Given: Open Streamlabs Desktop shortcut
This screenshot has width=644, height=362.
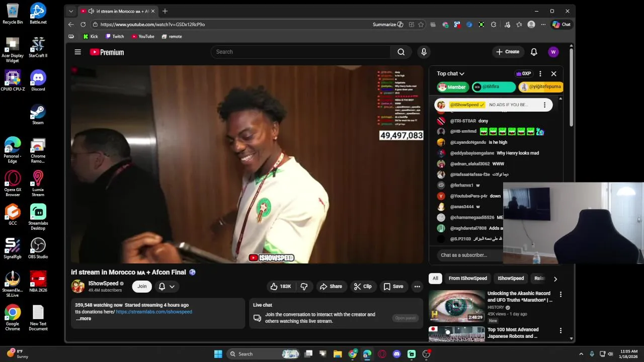Looking at the screenshot, I should [38, 217].
